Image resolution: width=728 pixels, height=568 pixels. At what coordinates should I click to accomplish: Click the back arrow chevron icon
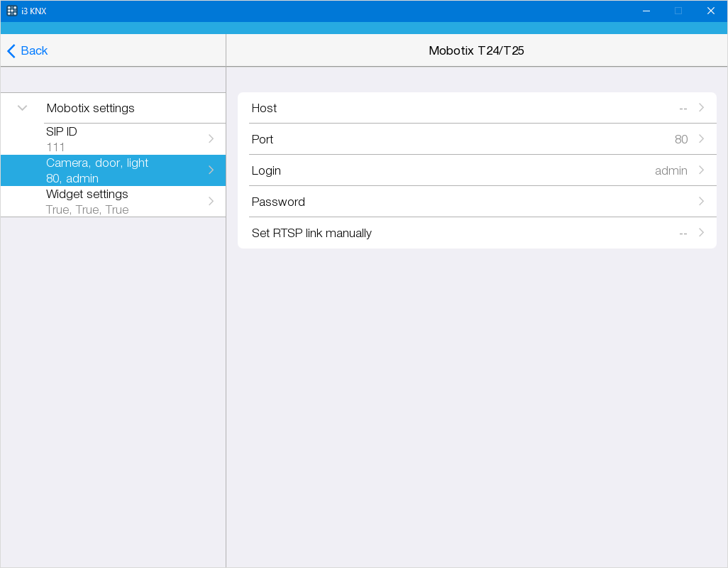(11, 51)
